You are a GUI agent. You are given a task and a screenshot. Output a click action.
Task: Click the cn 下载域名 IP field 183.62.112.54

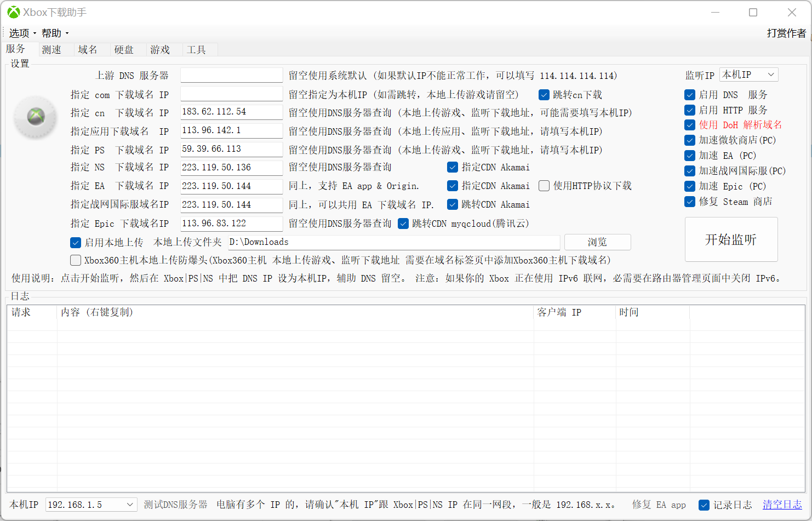point(231,112)
